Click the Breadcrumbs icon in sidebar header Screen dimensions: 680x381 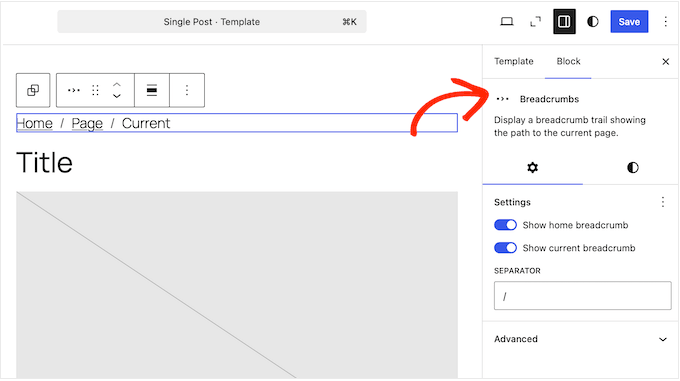(x=503, y=99)
